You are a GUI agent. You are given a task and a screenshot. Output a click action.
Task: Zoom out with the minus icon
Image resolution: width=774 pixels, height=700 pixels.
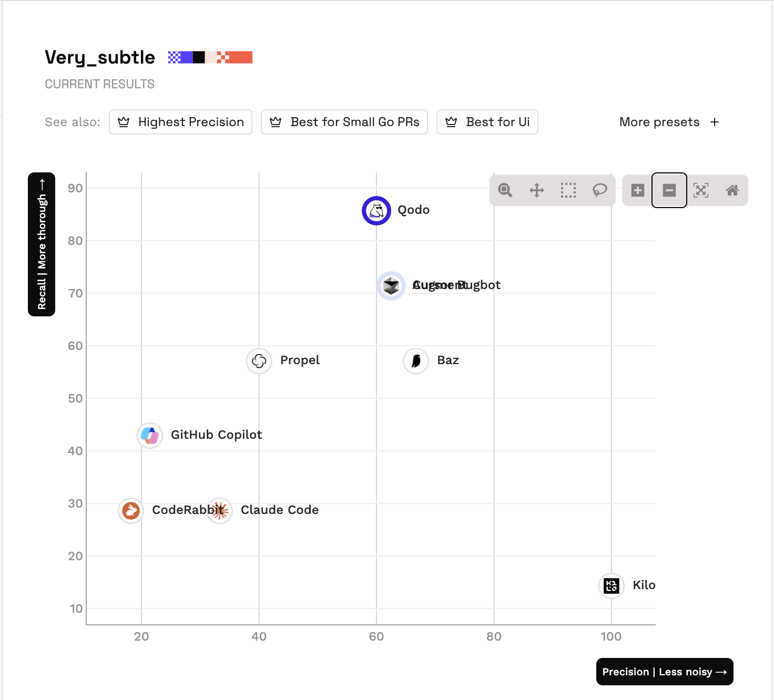click(x=669, y=190)
